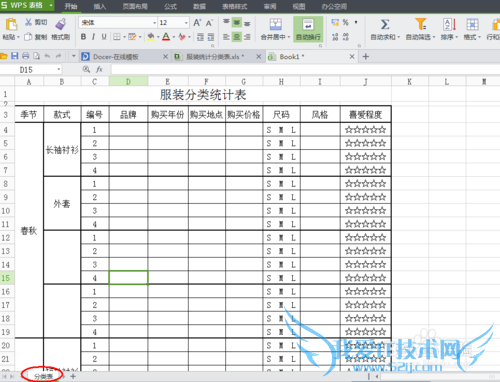Click the Format grid icon

(472, 24)
